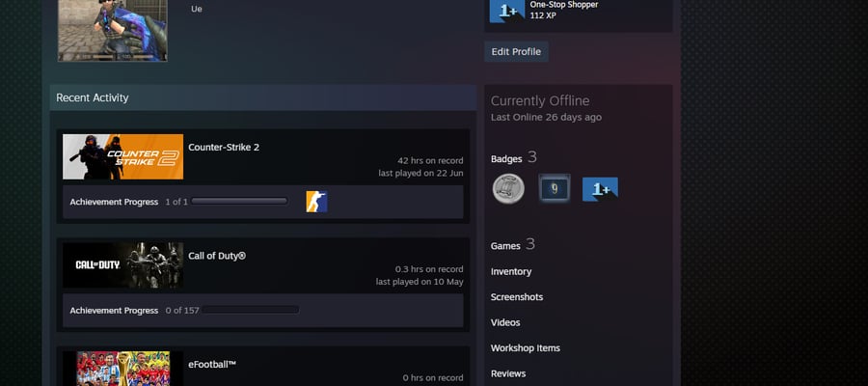Click the silver coin community badge
The image size is (868, 386).
click(508, 189)
